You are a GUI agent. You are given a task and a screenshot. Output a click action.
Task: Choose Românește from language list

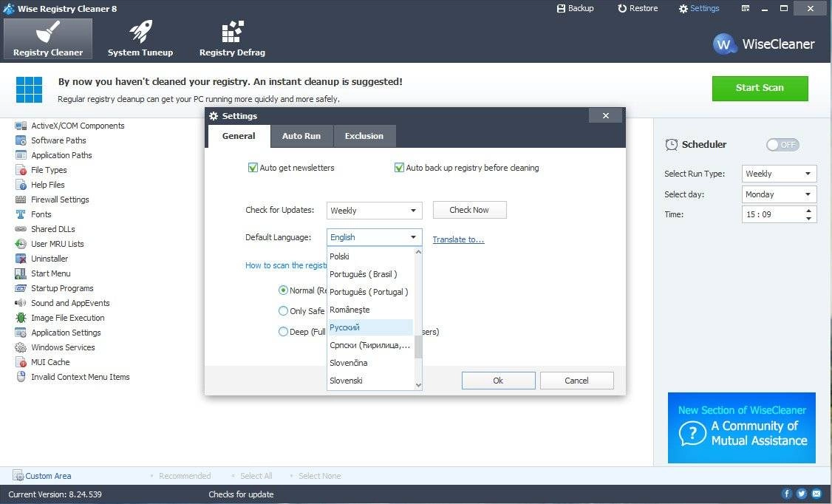(x=370, y=310)
